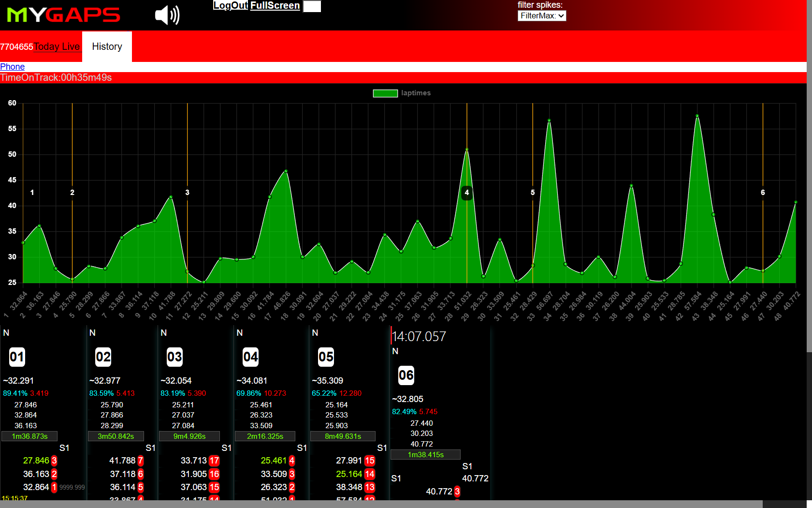
Task: Click the 1m36.873s stint duration bar
Action: tap(29, 436)
